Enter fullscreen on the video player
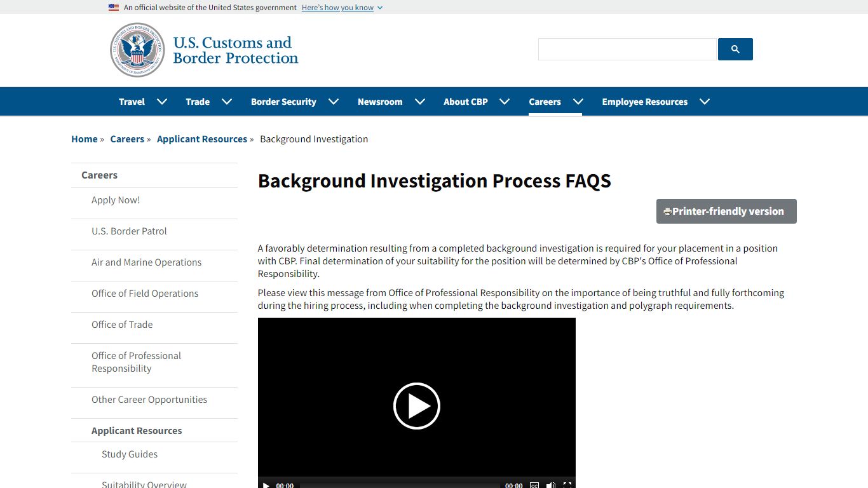Viewport: 868px width, 488px height. 567,485
